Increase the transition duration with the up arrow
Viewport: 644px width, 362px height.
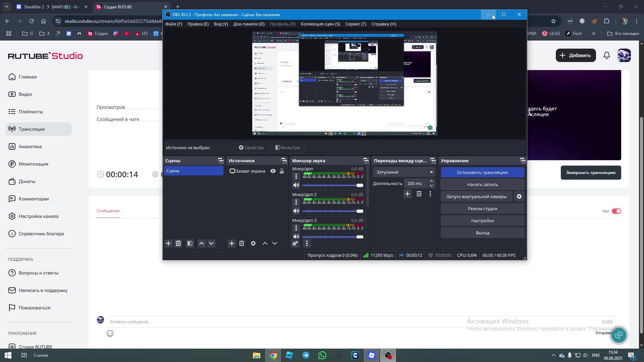coord(431,181)
